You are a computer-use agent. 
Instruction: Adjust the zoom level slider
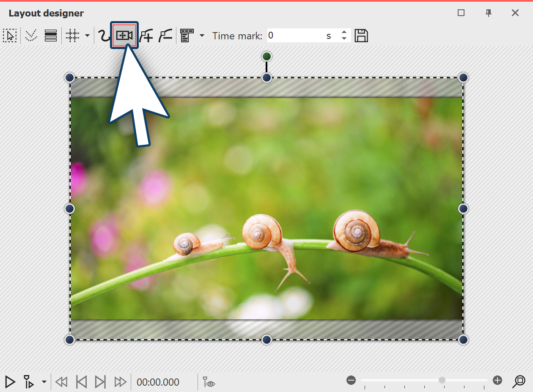[441, 380]
